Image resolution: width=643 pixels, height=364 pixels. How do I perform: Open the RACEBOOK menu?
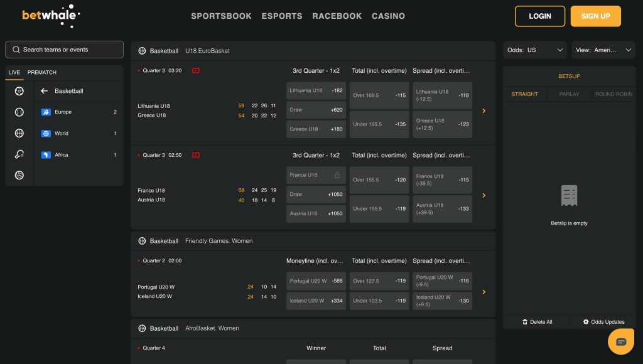(x=337, y=16)
